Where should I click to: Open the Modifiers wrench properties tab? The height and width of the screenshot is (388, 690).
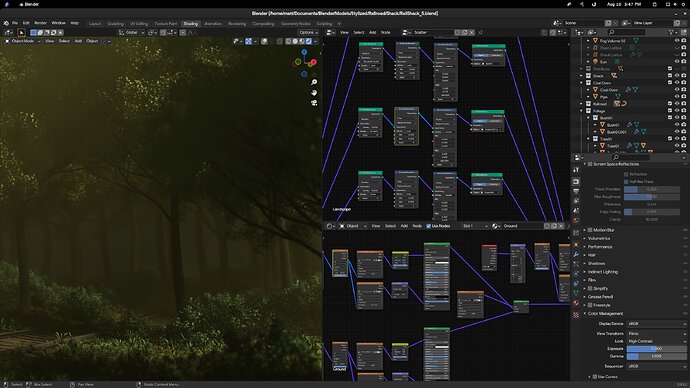click(x=576, y=255)
